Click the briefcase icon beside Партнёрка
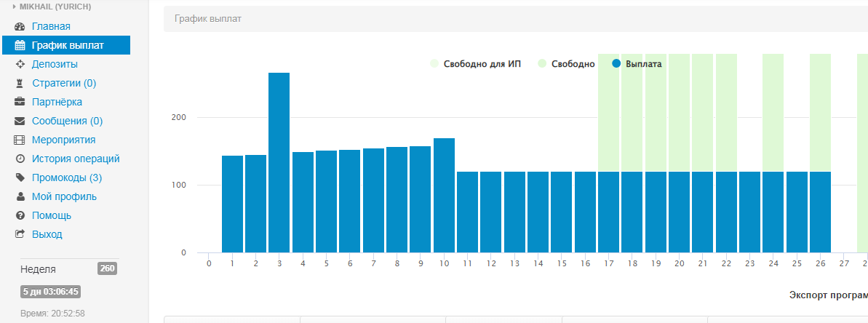 click(20, 103)
